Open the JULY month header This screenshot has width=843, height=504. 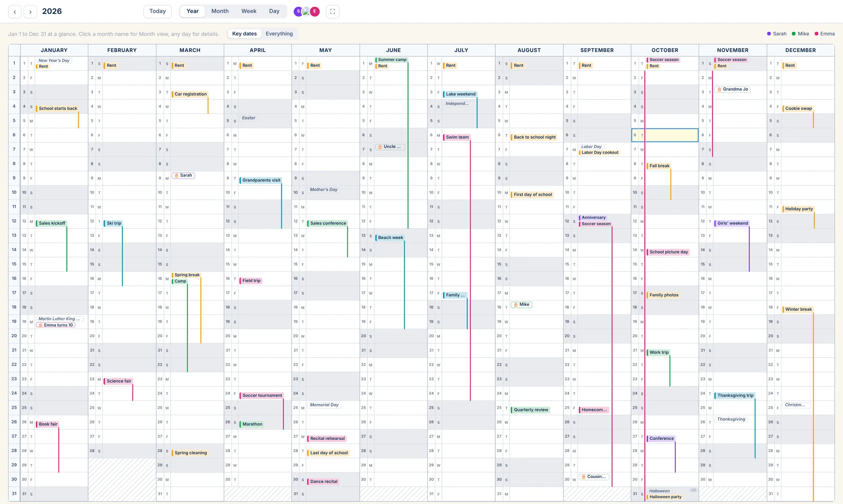point(461,50)
